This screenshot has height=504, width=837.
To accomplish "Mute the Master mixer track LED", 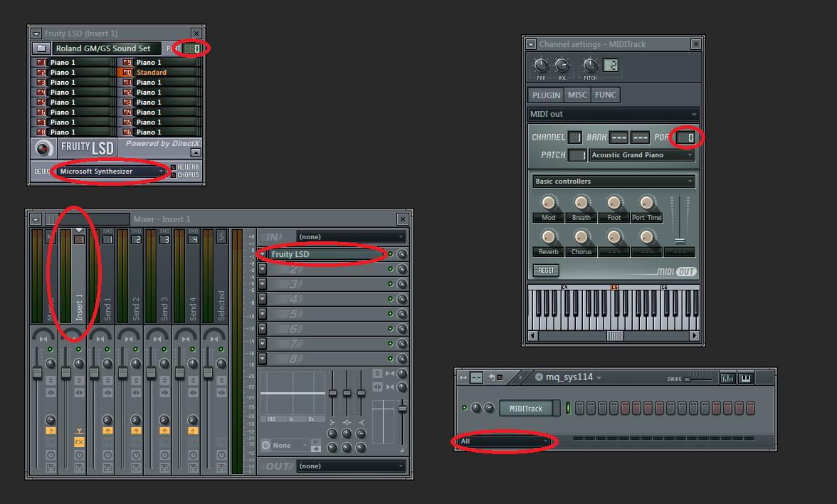I will [x=50, y=349].
